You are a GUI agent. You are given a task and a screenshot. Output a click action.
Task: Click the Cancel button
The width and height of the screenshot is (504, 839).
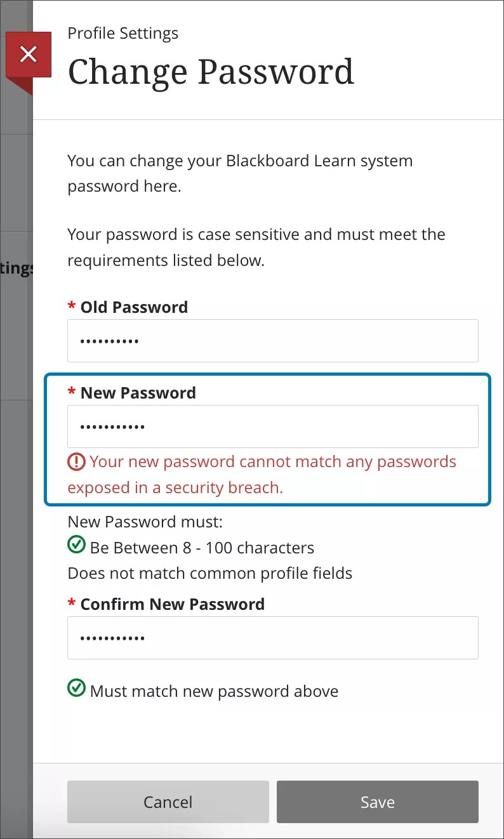(168, 802)
